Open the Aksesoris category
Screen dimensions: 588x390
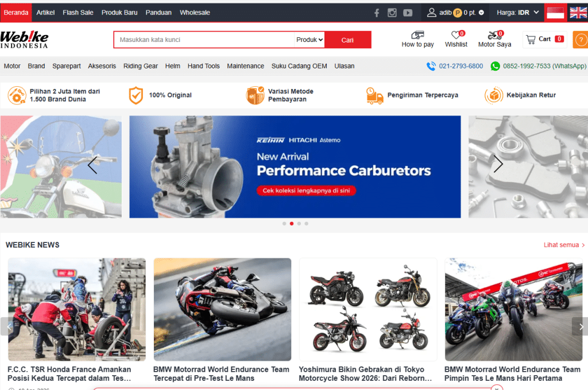coord(102,66)
